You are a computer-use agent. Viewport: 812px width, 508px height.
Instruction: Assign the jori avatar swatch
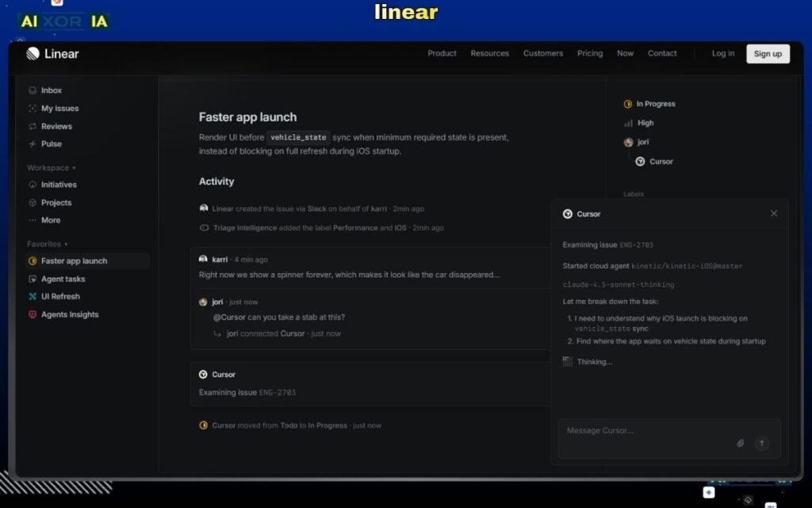pyautogui.click(x=628, y=142)
